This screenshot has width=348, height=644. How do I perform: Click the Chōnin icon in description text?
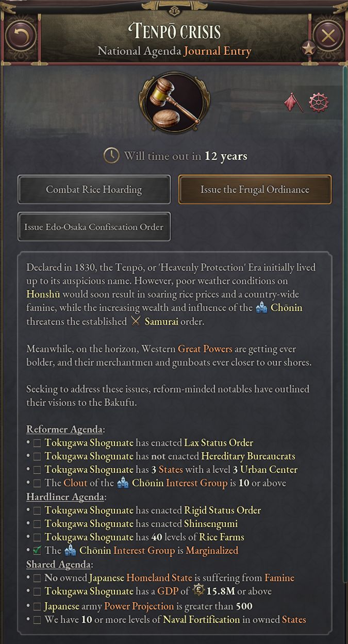click(262, 308)
